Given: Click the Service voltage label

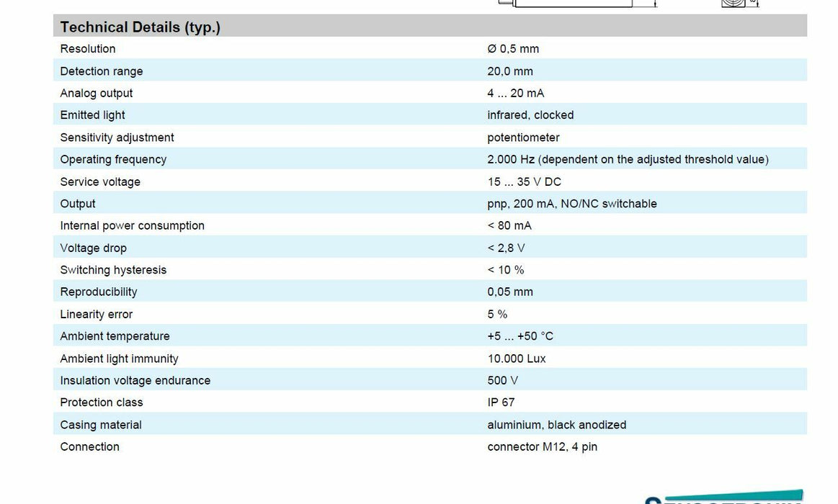Looking at the screenshot, I should point(100,181).
